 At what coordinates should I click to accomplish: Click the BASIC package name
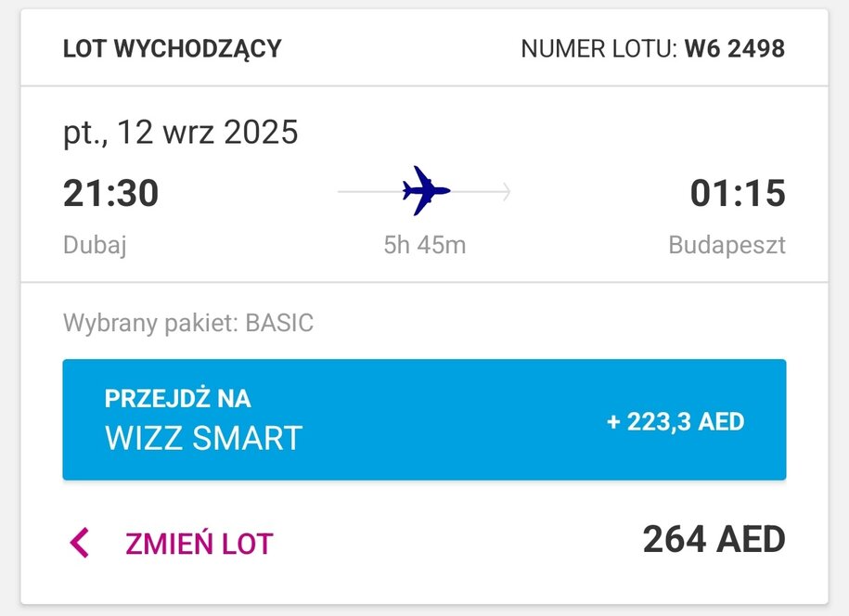click(x=279, y=323)
